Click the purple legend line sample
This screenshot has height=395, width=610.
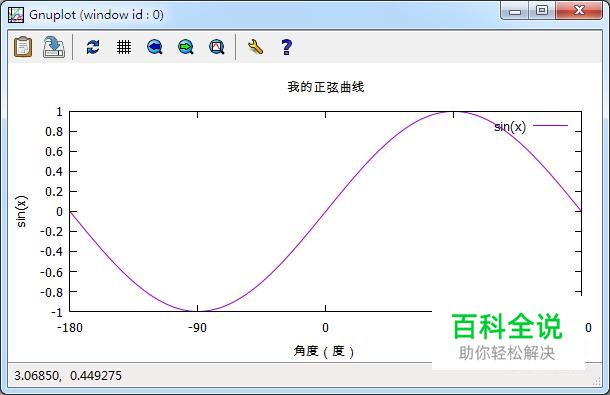[x=550, y=125]
